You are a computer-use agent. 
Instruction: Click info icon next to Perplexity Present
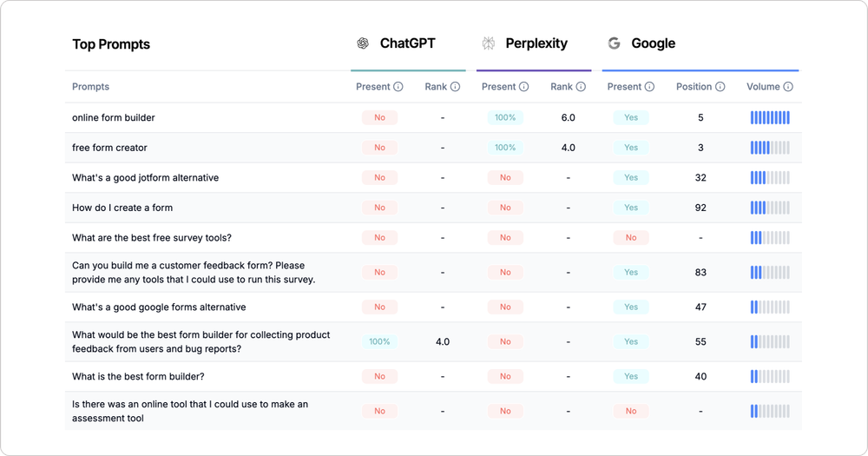coord(524,87)
